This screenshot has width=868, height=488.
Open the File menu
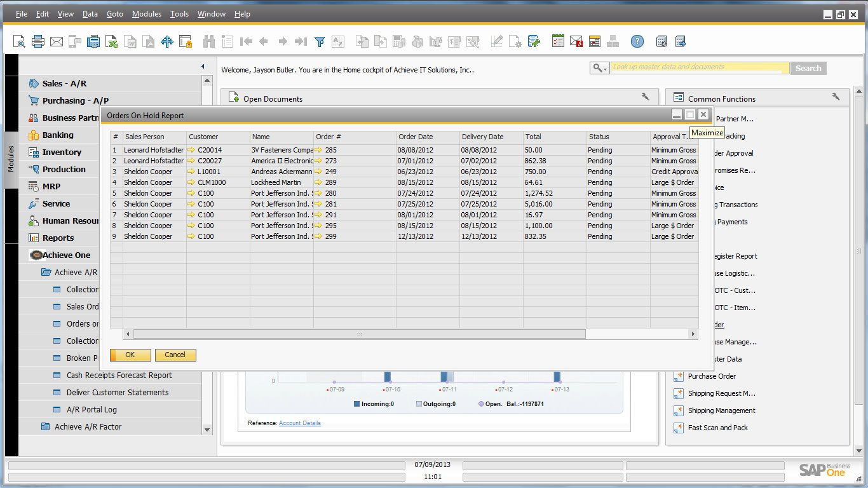21,13
